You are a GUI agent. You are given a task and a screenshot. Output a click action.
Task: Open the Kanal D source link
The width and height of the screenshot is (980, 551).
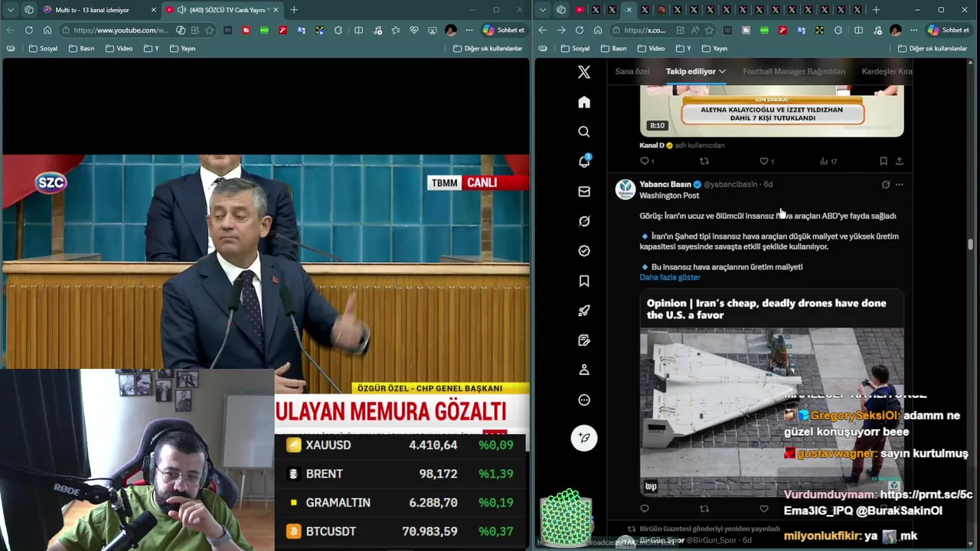(652, 145)
